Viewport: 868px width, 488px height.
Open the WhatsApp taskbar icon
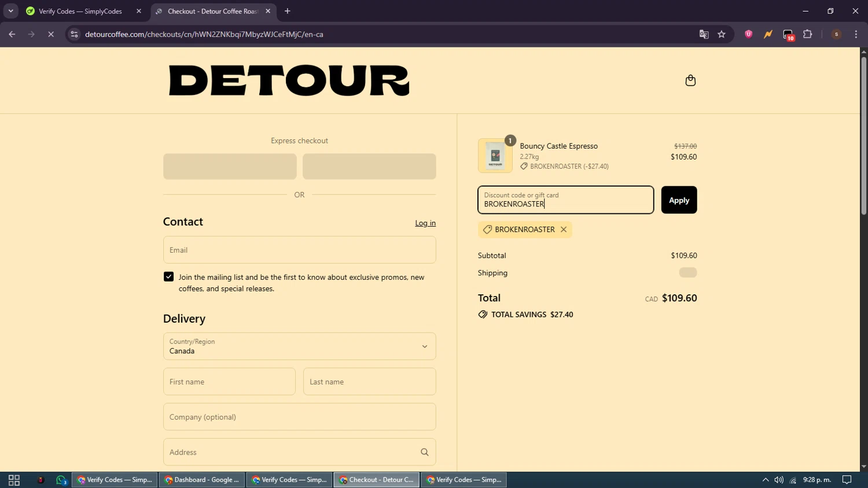click(61, 480)
